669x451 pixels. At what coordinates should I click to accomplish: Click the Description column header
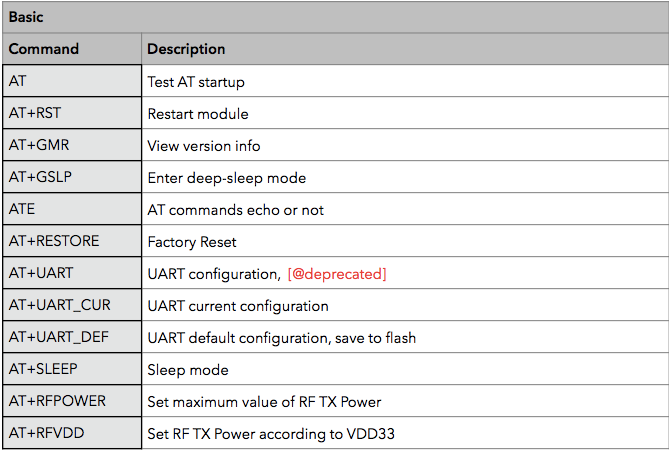[x=186, y=48]
